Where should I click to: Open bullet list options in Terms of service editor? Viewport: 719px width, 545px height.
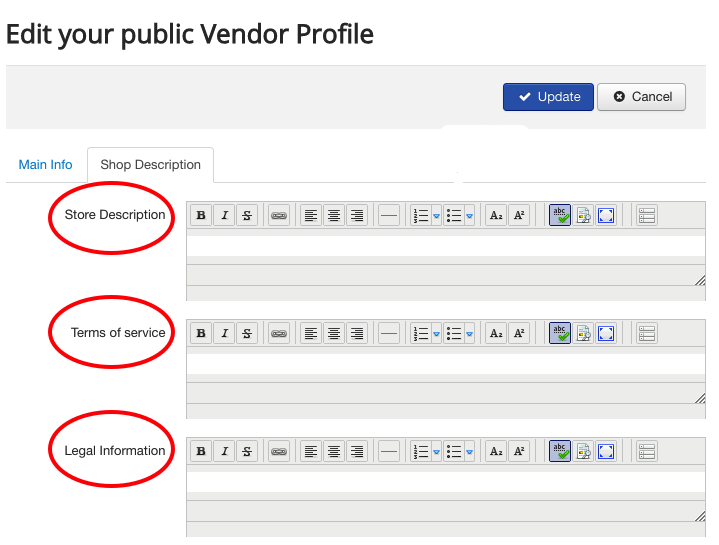[470, 334]
